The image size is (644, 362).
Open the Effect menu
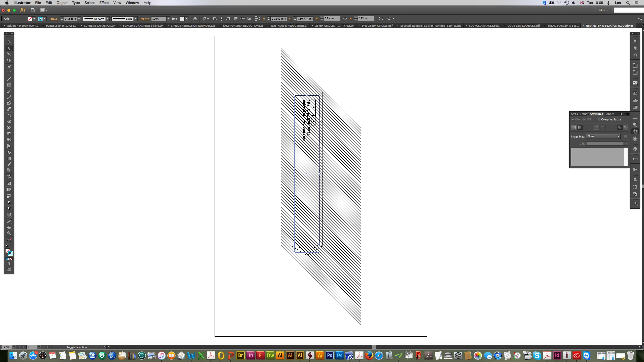tap(104, 3)
